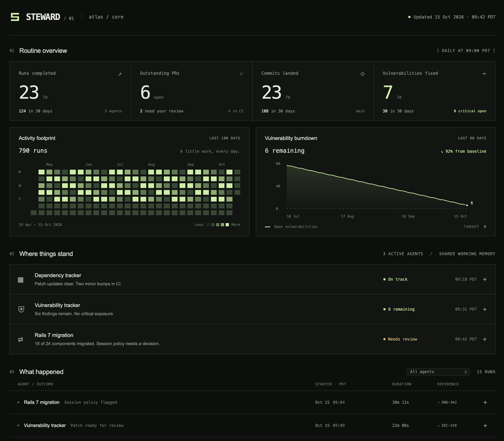Click the 0 critical open text
504x441 pixels.
[x=470, y=111]
